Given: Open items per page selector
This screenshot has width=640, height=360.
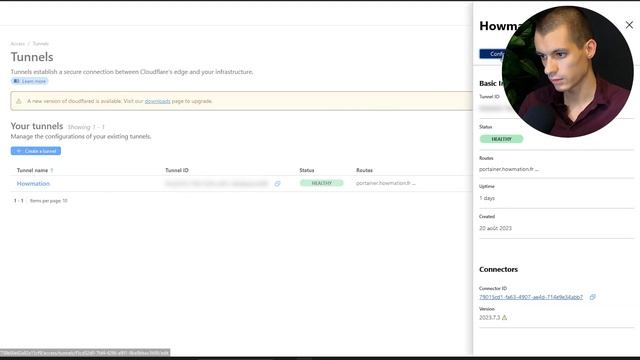Looking at the screenshot, I should (x=49, y=201).
